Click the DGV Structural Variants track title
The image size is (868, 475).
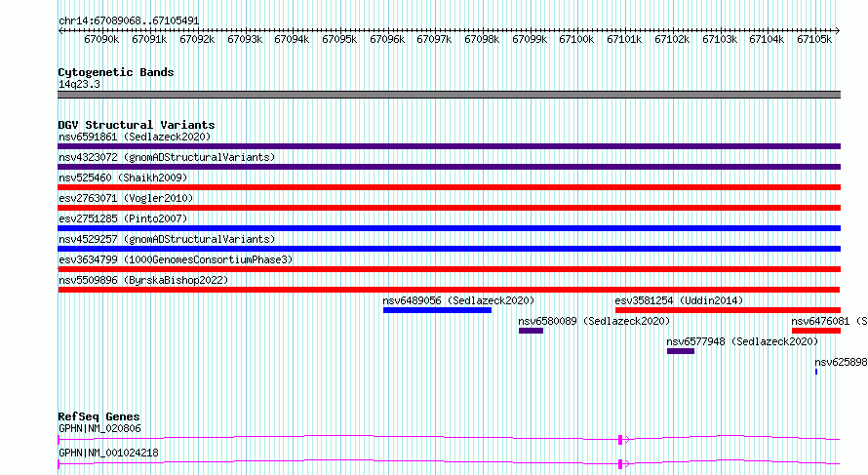(x=137, y=125)
